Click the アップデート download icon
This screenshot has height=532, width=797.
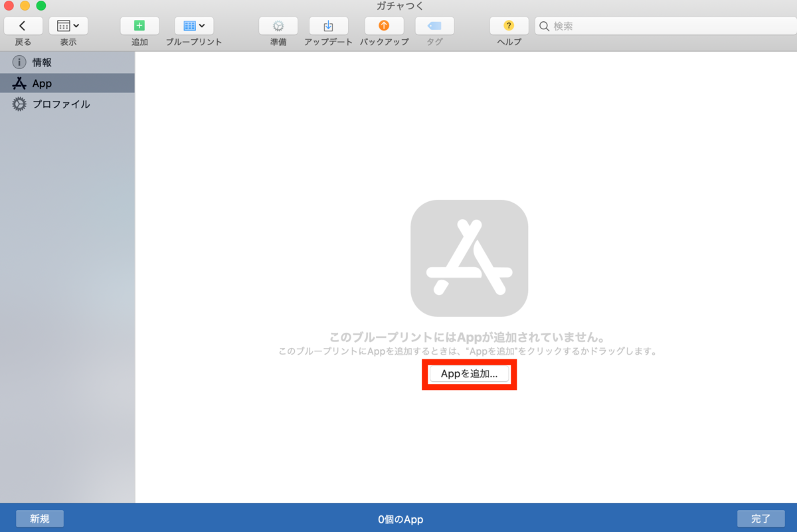pyautogui.click(x=329, y=26)
